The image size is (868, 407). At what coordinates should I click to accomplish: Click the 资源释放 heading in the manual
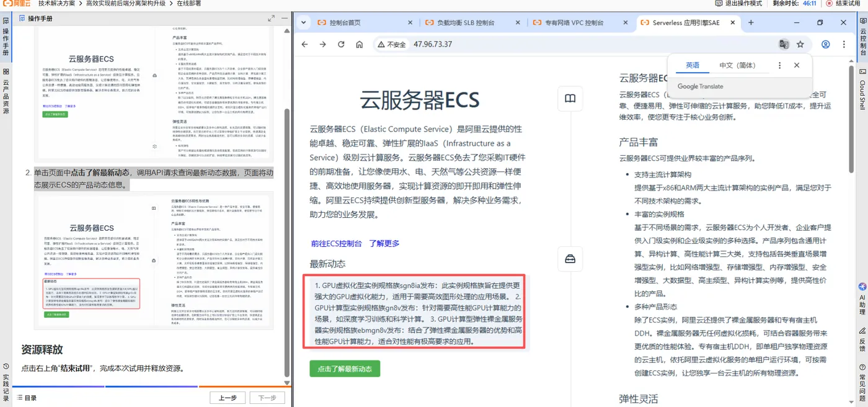click(42, 349)
